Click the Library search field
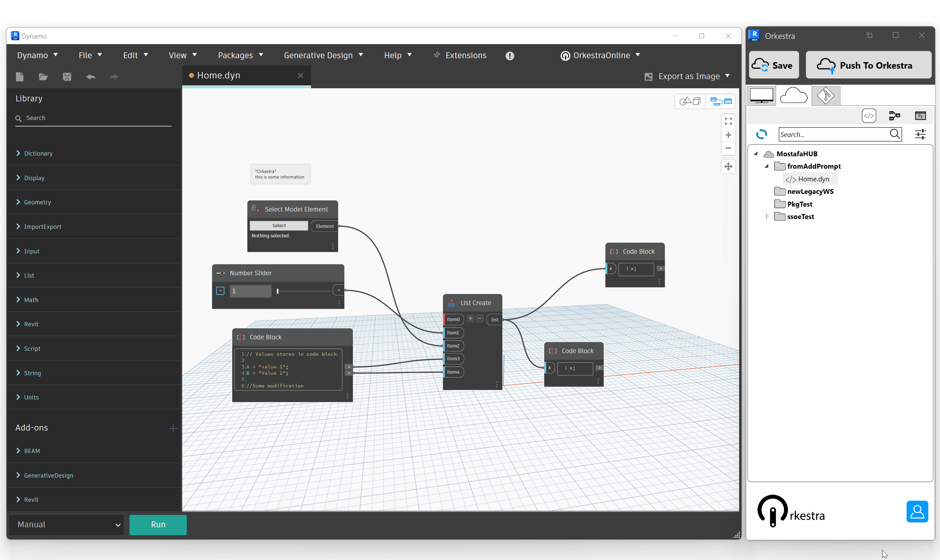 pyautogui.click(x=93, y=118)
